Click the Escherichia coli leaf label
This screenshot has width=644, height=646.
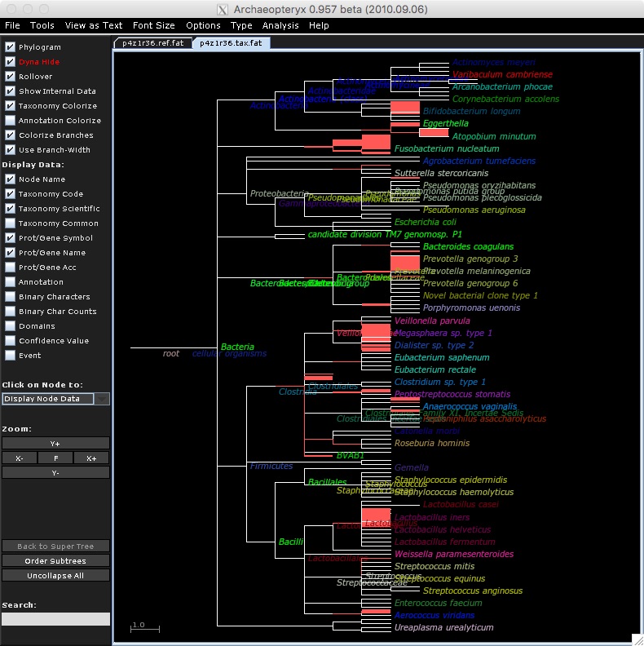[x=425, y=222]
